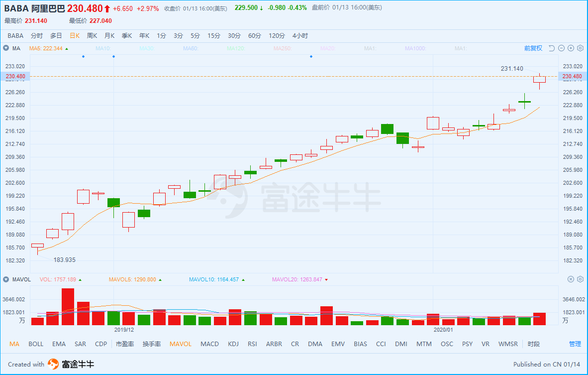This screenshot has height=375, width=588.
Task: Open MAVOL panel settings gear
Action: click(580, 279)
